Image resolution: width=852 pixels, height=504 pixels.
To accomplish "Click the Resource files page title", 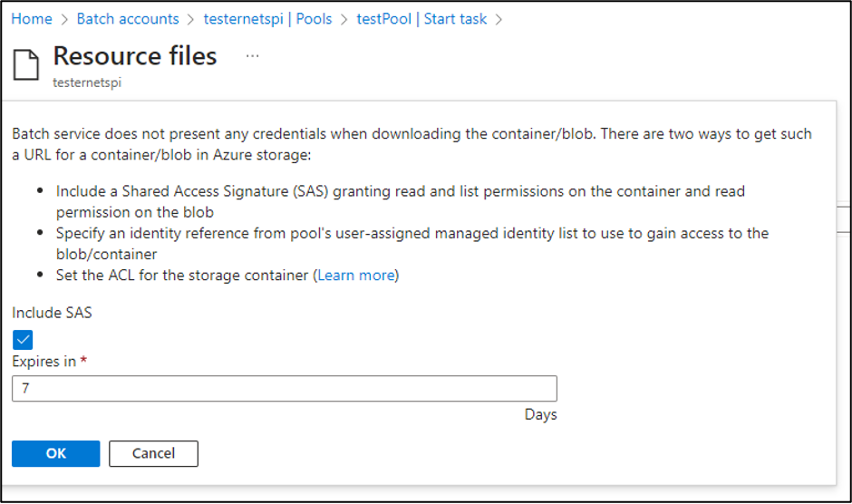I will (135, 56).
